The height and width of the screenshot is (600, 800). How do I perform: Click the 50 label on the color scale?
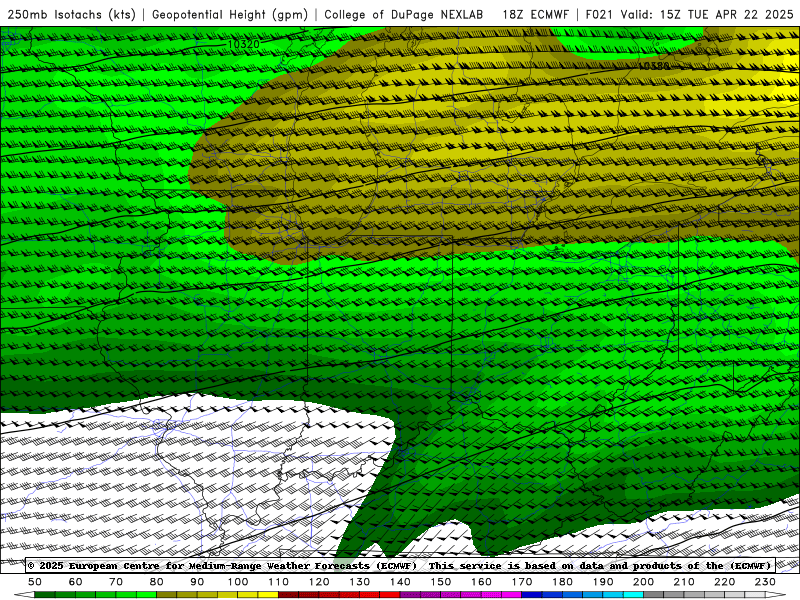(x=35, y=582)
